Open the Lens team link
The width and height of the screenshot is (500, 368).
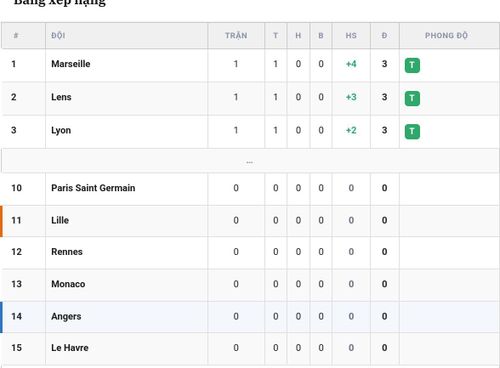tap(61, 97)
